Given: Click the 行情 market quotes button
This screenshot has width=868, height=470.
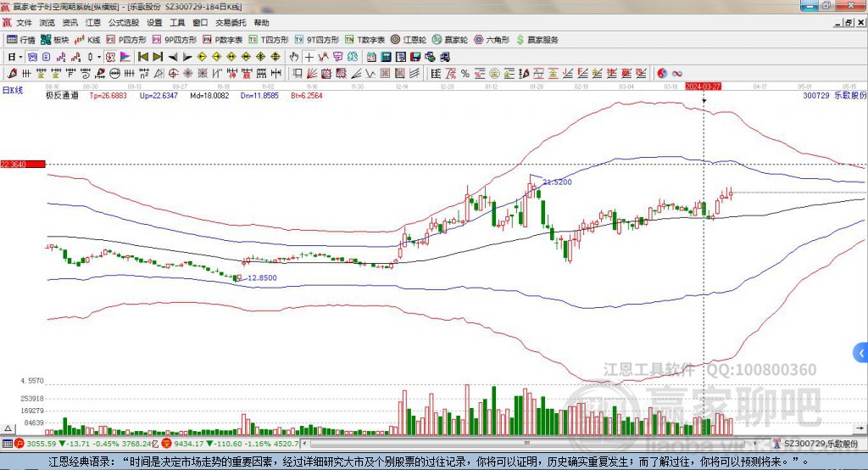Looking at the screenshot, I should click(21, 40).
